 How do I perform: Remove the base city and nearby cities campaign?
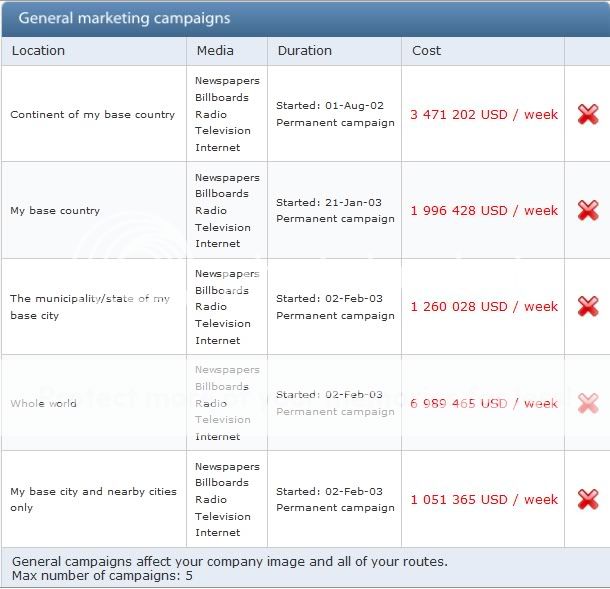coord(588,499)
